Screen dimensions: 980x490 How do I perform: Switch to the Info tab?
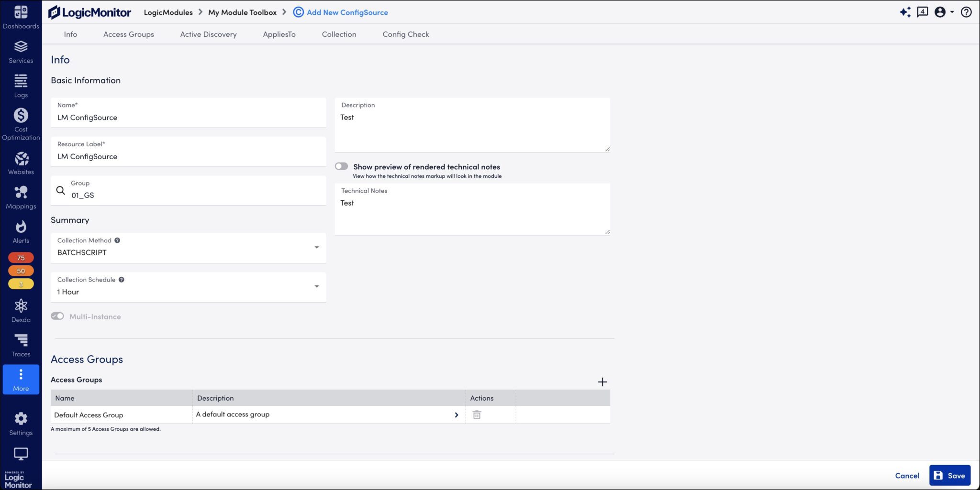point(70,34)
